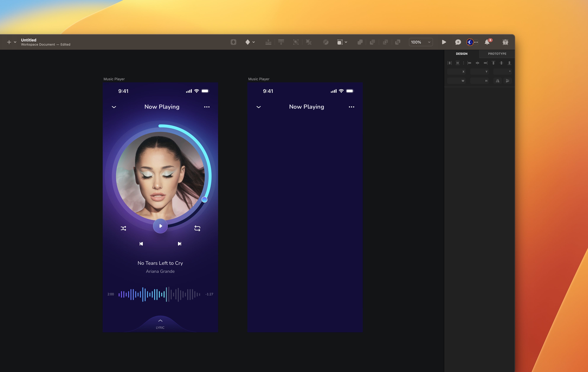This screenshot has height=372, width=588.
Task: Select the Design tab
Action: 462,53
